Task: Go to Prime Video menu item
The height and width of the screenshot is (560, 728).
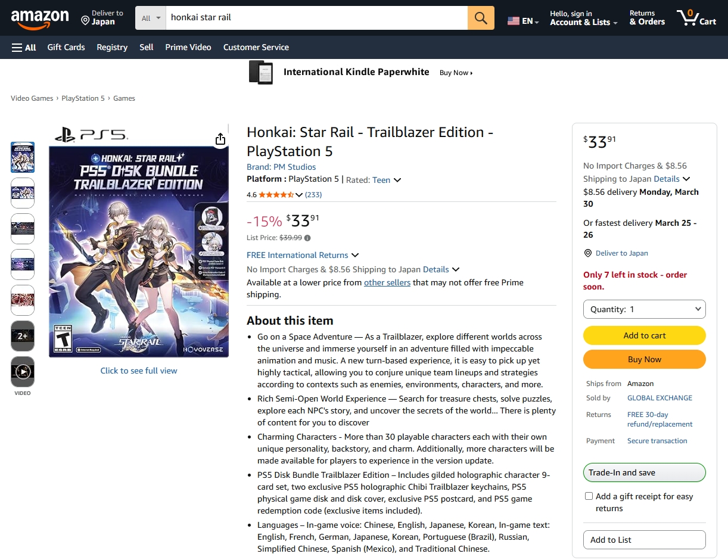Action: pyautogui.click(x=188, y=48)
